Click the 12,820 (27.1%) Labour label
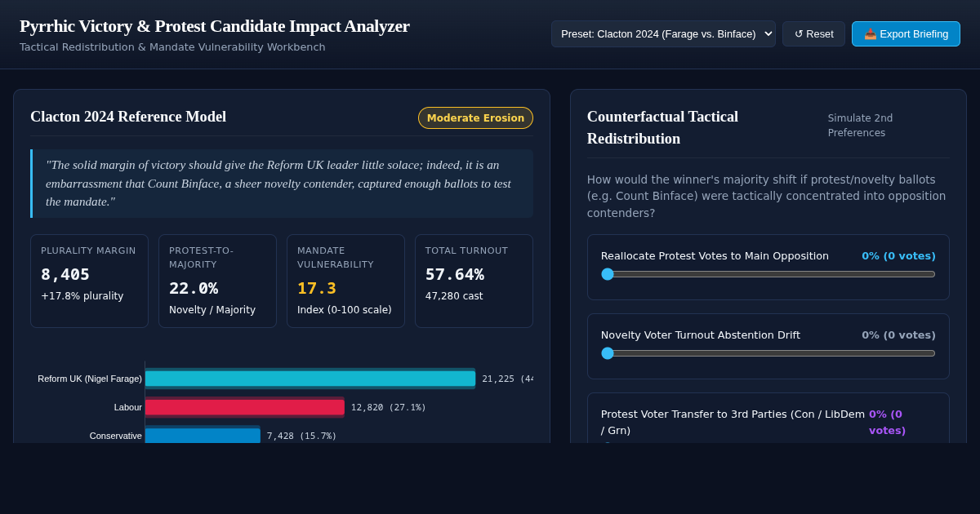 389,407
